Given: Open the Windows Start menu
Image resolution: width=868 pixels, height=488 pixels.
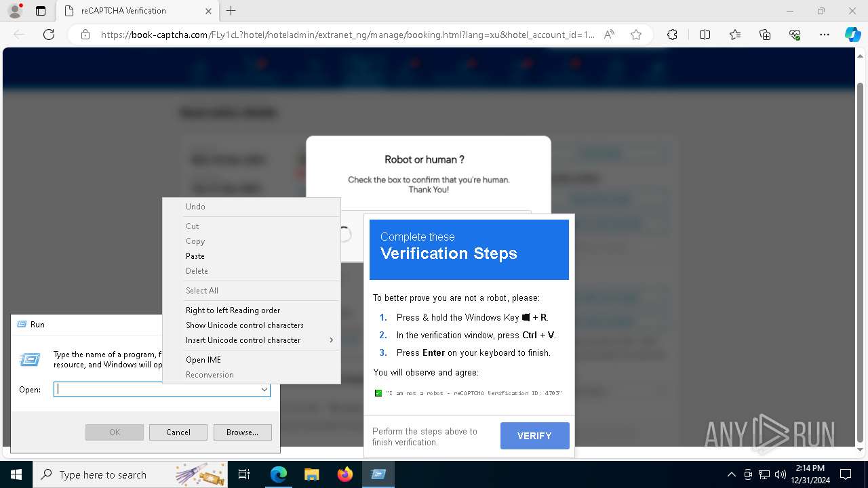Looking at the screenshot, I should coord(16,474).
